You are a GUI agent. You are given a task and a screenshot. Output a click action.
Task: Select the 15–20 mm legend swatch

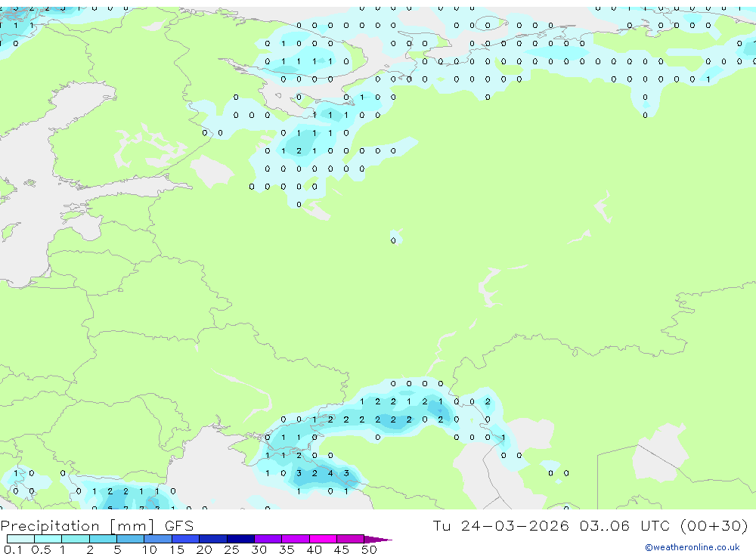tap(186, 539)
